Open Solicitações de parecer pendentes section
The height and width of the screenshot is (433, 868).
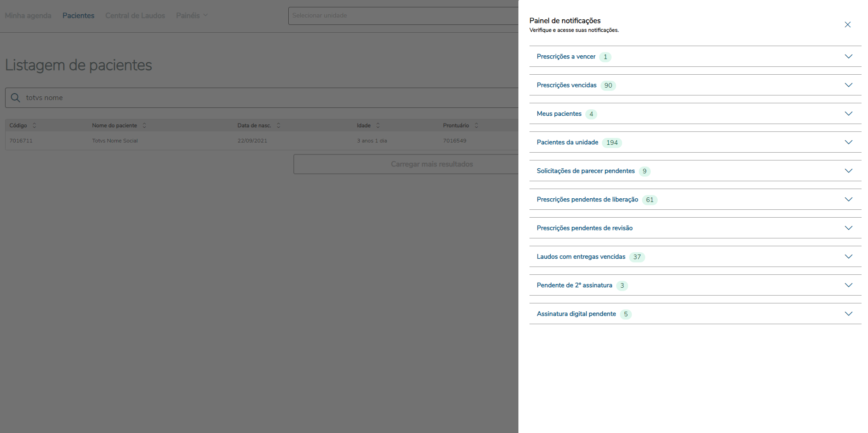(586, 171)
